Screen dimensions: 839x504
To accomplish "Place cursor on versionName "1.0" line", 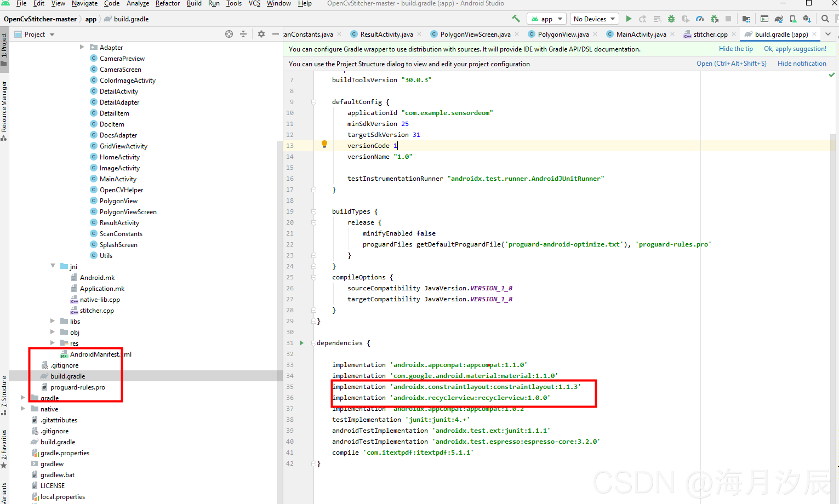I will coord(379,157).
